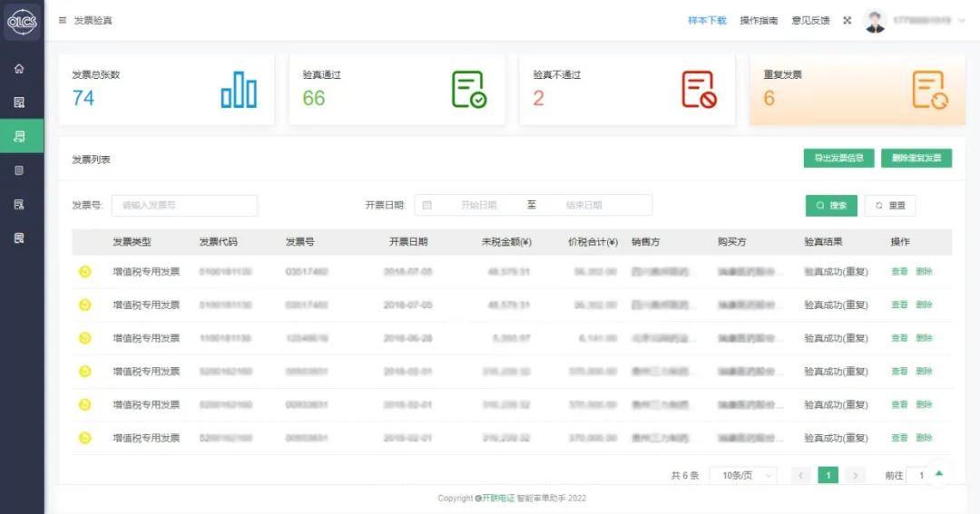This screenshot has width=980, height=514.
Task: Expand the user account dropdown arrow
Action: [x=962, y=20]
